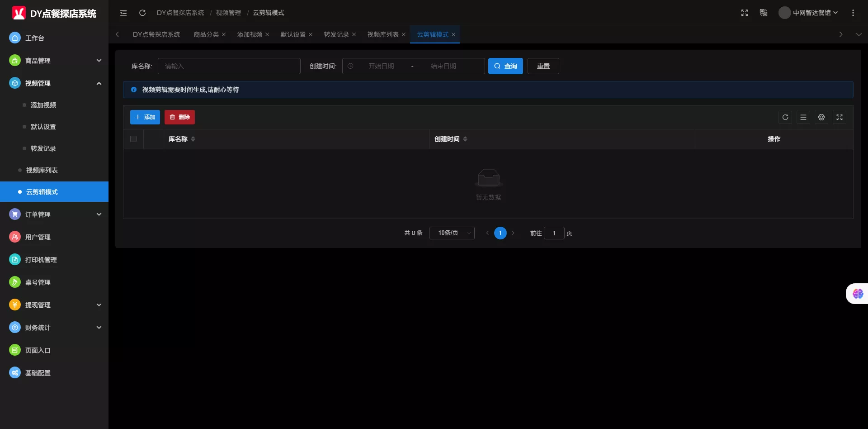Collapse the sidebar with the menu fold icon
The height and width of the screenshot is (429, 868).
click(x=123, y=13)
